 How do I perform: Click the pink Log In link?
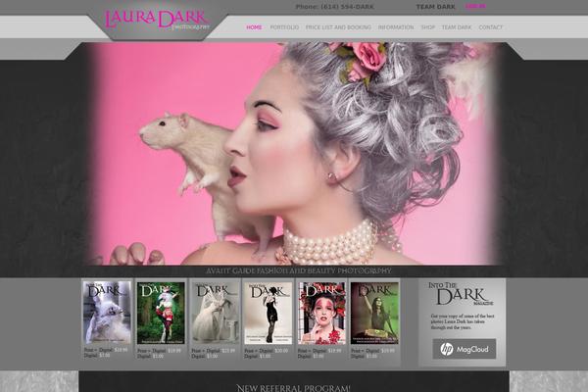(474, 7)
